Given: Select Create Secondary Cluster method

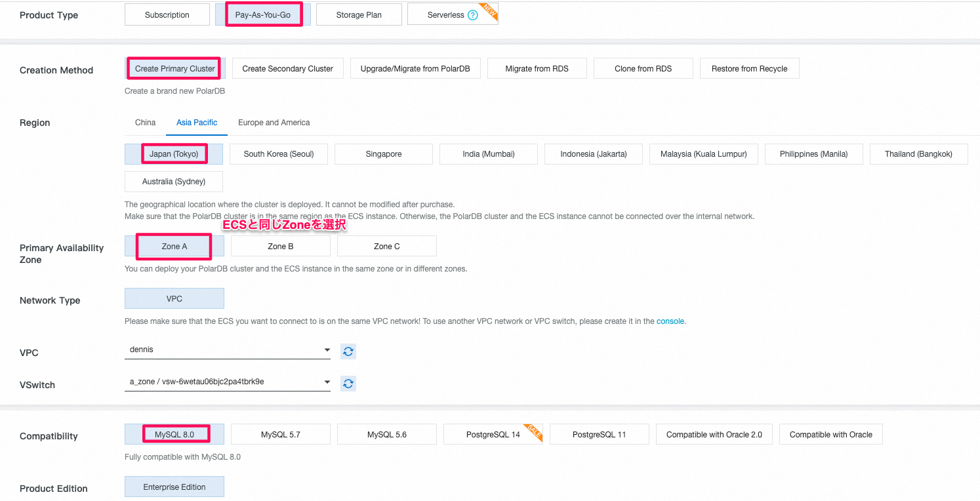Looking at the screenshot, I should [288, 69].
